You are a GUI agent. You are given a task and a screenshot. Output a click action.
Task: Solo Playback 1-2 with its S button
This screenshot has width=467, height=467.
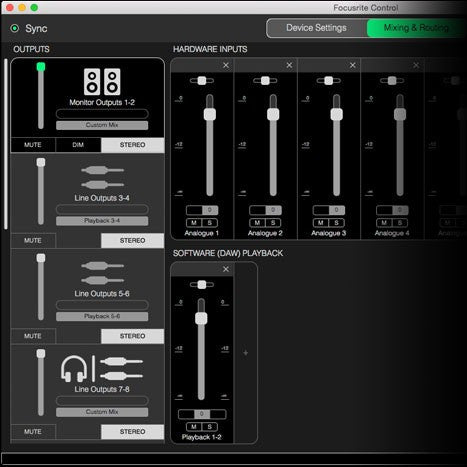point(210,427)
